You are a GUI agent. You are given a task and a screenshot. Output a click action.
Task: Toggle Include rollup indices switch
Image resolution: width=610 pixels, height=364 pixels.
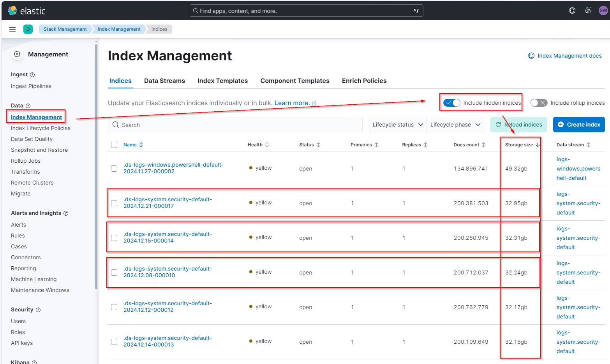[539, 103]
